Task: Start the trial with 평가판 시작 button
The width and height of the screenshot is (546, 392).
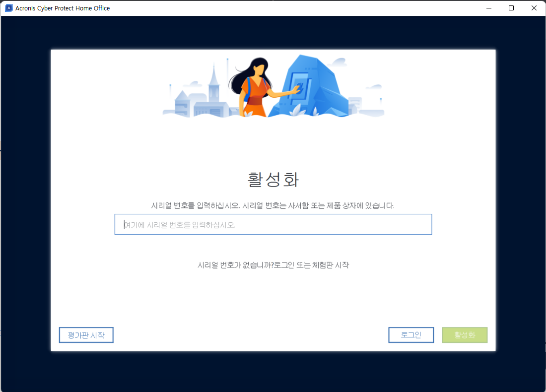Action: pos(86,335)
